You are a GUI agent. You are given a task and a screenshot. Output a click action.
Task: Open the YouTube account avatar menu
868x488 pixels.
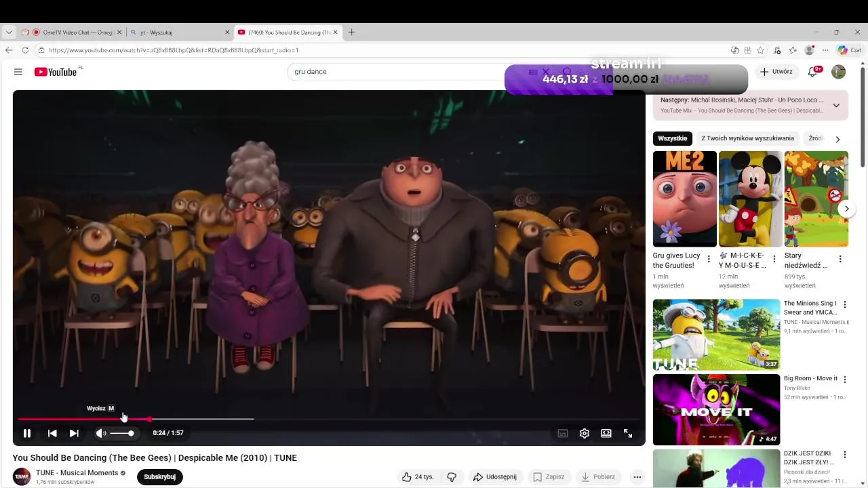tap(839, 71)
